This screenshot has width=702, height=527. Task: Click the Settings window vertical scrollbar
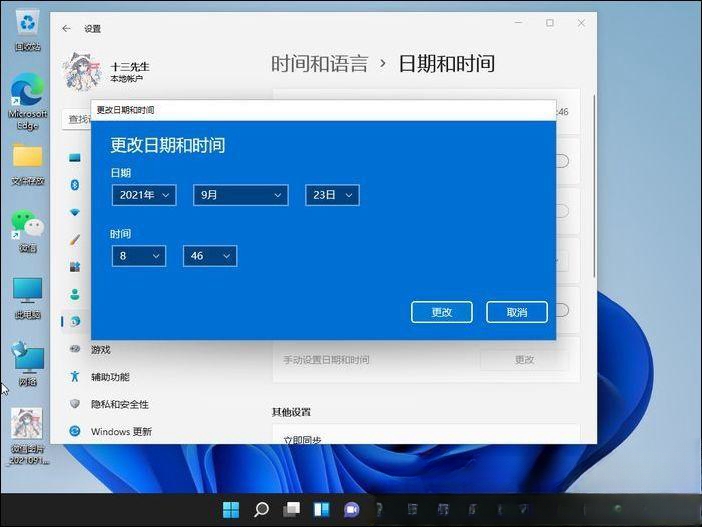[x=594, y=186]
